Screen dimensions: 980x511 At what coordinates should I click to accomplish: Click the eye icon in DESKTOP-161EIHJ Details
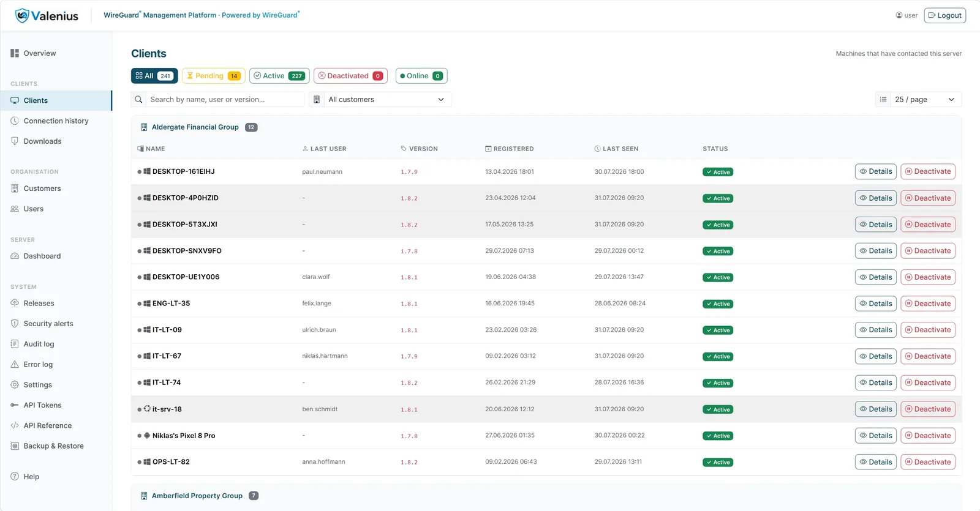pos(863,171)
